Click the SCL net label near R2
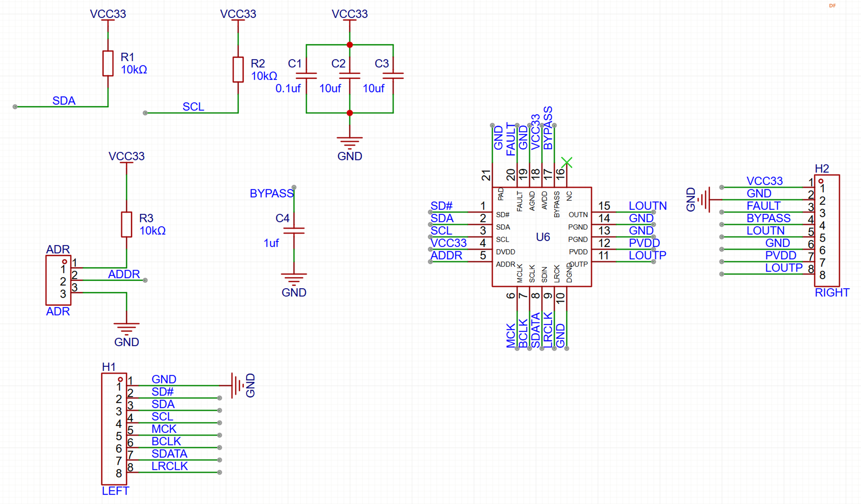 pyautogui.click(x=193, y=107)
